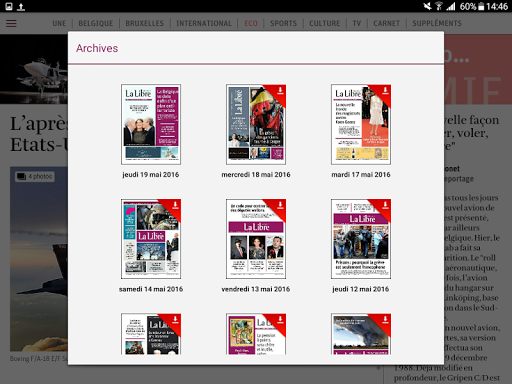This screenshot has height=384, width=512.
Task: Select the 'mercredi 18 mai 2016' label
Action: point(256,175)
